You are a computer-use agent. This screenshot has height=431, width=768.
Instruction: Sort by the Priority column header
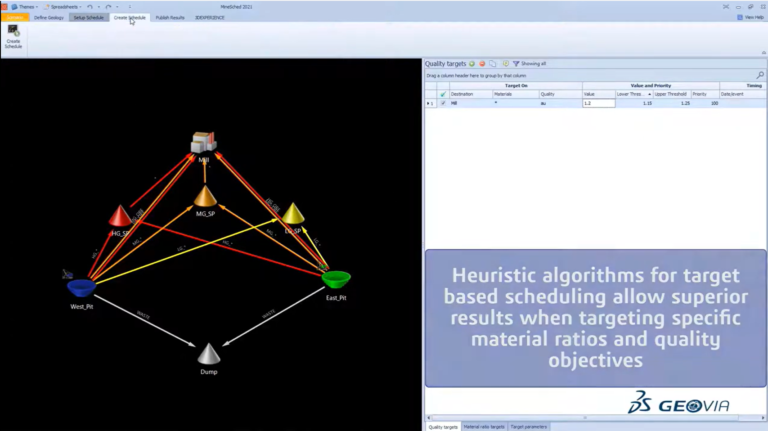click(705, 94)
